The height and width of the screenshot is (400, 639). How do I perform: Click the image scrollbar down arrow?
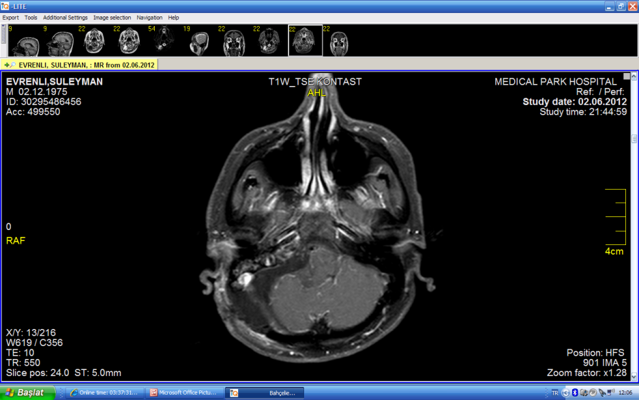coord(634,377)
